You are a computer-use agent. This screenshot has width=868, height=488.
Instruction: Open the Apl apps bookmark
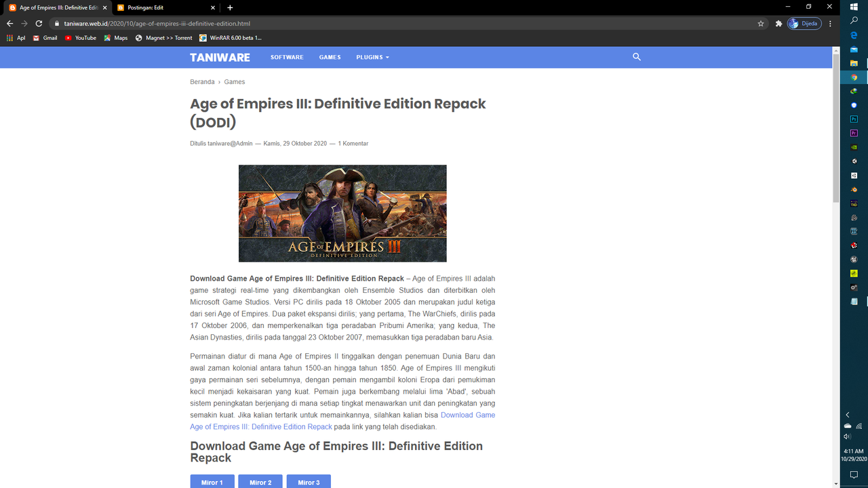(16, 38)
